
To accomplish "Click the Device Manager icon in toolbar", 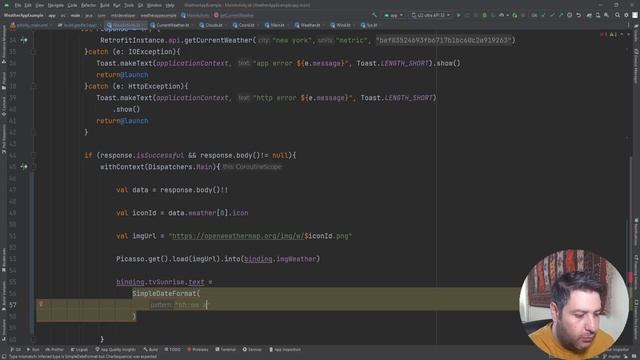I will click(x=598, y=15).
